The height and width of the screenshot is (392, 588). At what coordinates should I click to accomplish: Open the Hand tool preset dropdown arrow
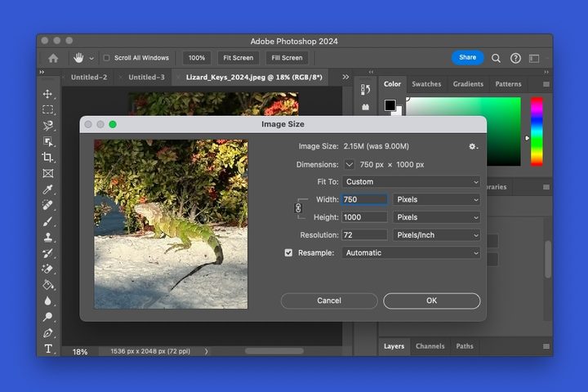[91, 59]
